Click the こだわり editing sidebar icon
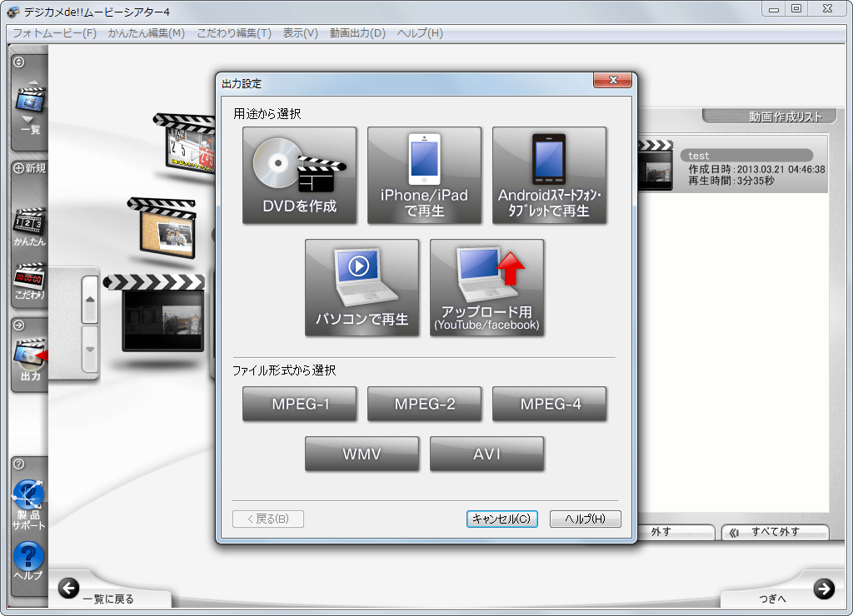 pos(30,281)
